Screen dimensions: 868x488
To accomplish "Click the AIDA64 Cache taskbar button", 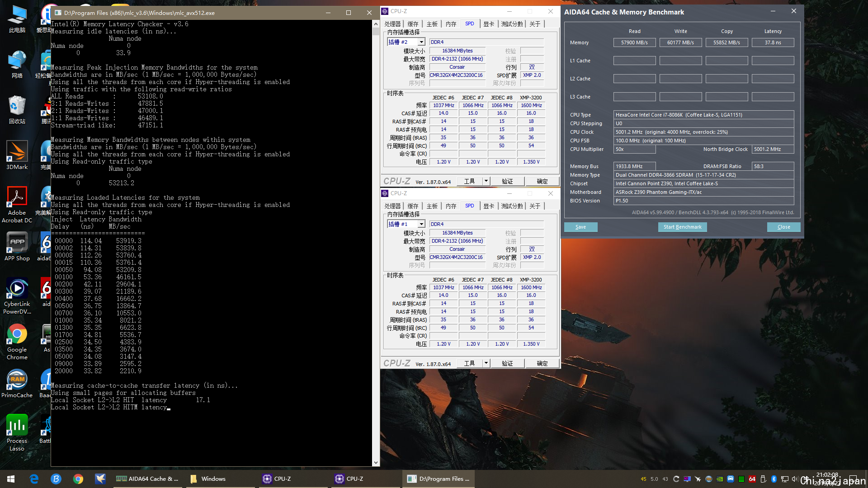I will point(148,479).
